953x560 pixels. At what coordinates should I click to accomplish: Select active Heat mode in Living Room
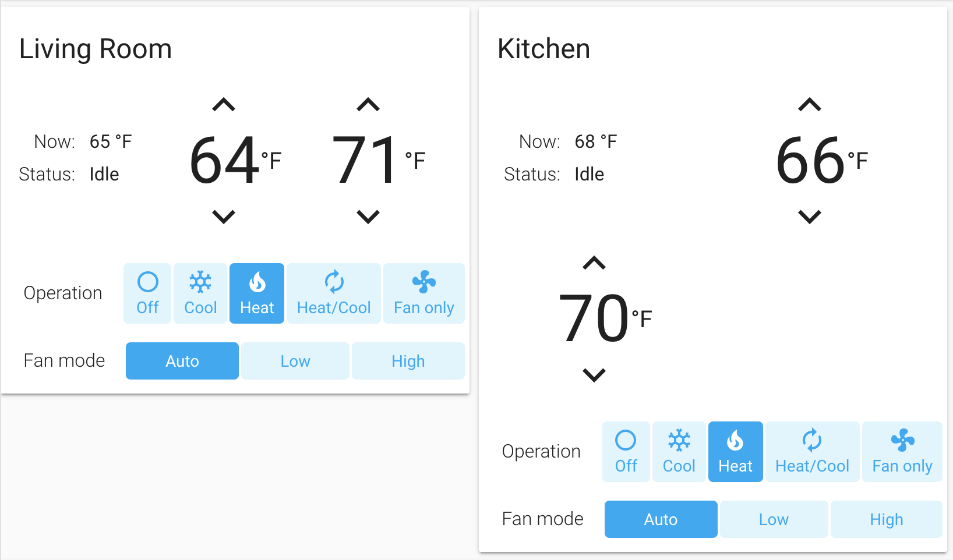point(257,293)
